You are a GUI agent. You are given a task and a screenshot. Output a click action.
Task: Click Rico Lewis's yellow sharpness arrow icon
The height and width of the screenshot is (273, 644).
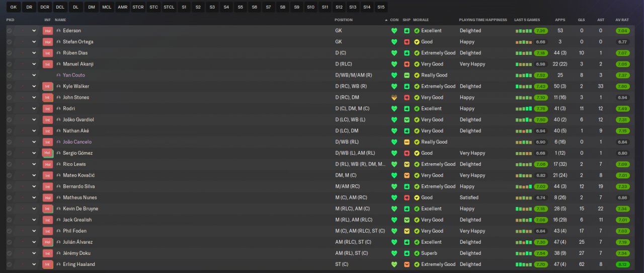point(407,164)
